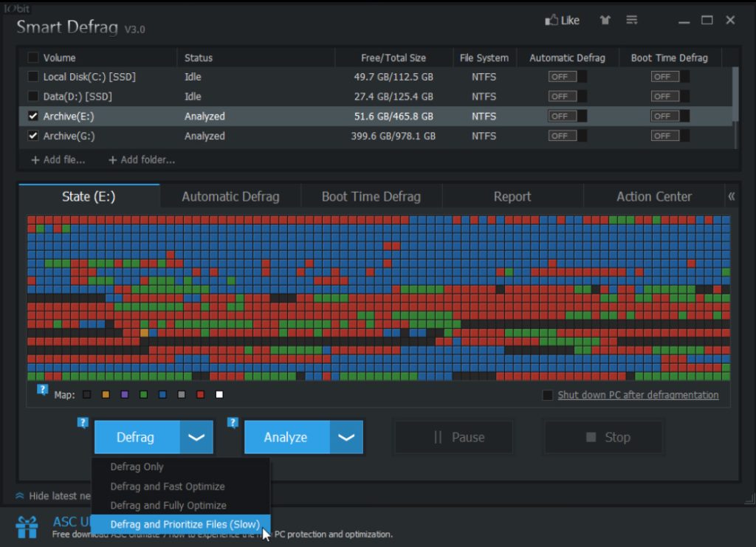Open the main menu icon near window controls
Screen dimensions: 756x547
[632, 20]
